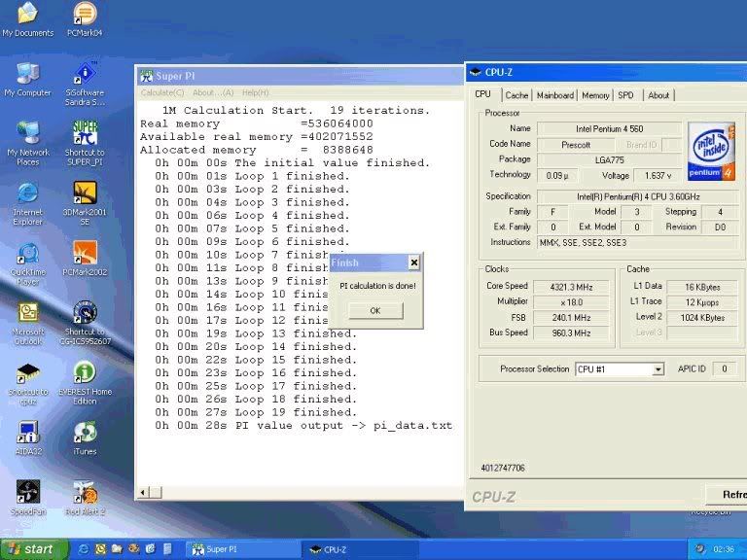Click the Voltage value 1.637 v
Image resolution: width=747 pixels, height=560 pixels.
pos(658,176)
